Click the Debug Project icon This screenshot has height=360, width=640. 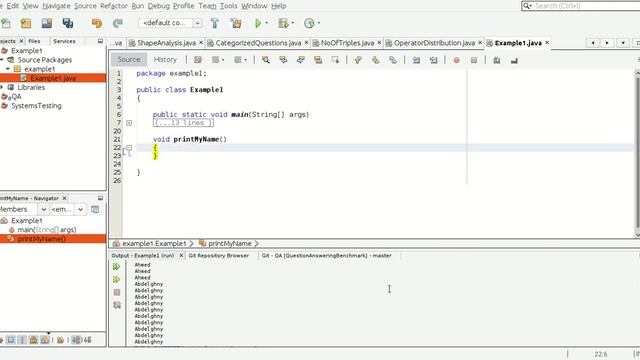tap(283, 23)
